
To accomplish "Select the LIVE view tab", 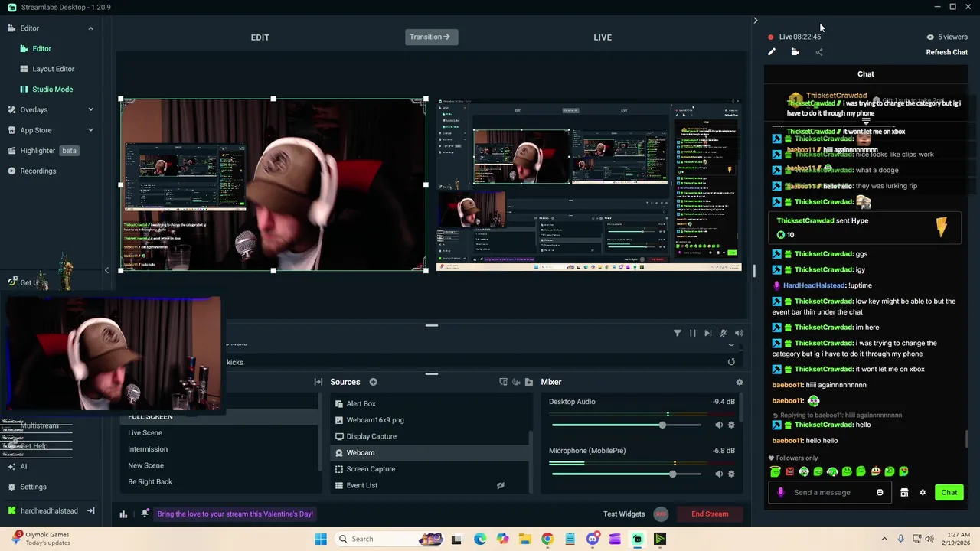I will point(603,37).
